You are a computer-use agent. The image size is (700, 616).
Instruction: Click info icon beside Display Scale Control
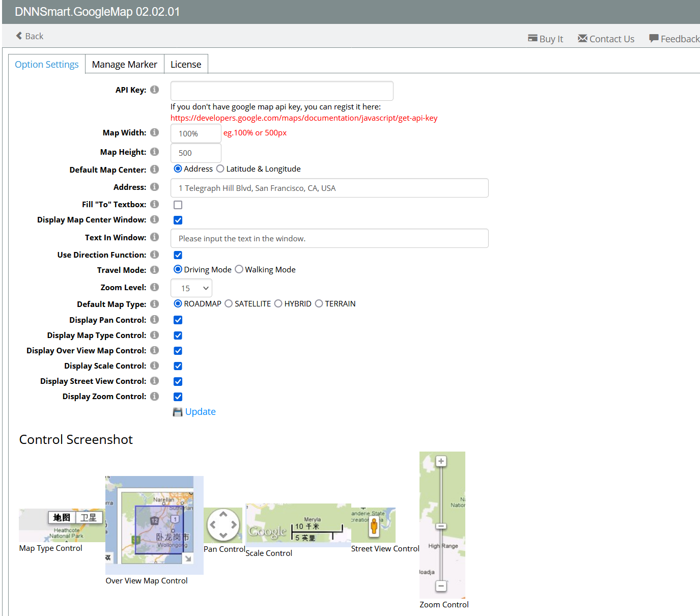coord(155,366)
